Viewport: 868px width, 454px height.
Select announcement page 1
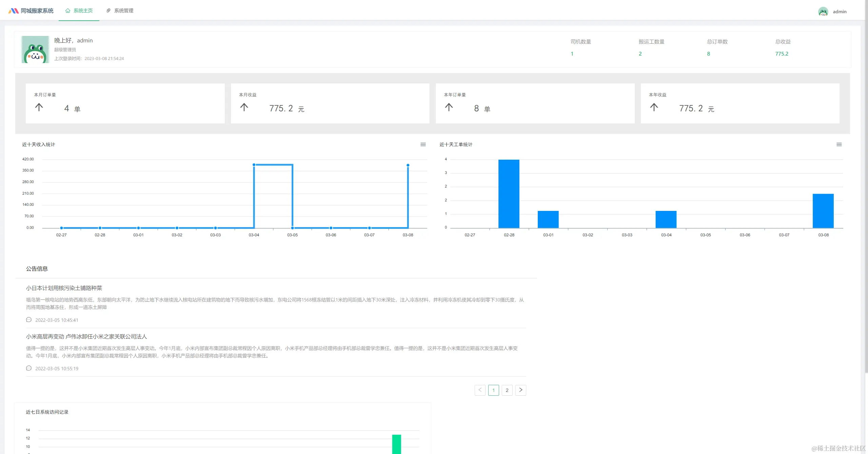click(x=493, y=390)
